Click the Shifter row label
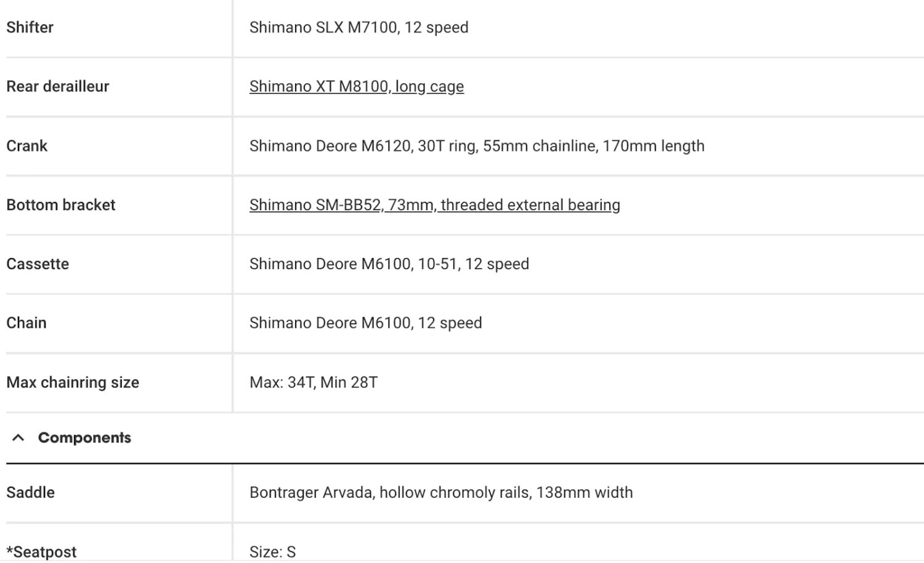 (x=30, y=28)
